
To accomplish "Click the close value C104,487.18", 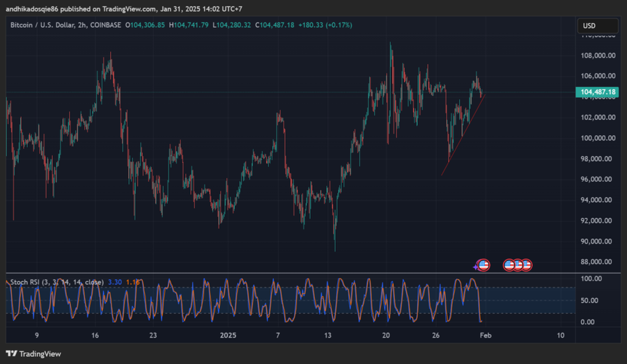I will (x=274, y=25).
